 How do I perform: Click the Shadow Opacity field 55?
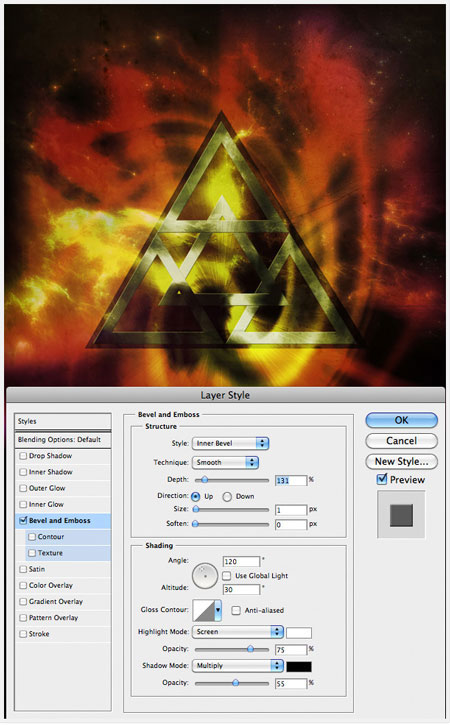coord(291,683)
